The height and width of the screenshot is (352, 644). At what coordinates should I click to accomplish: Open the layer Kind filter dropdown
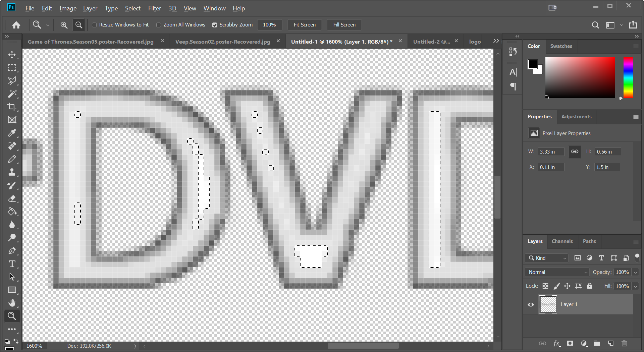pyautogui.click(x=547, y=258)
